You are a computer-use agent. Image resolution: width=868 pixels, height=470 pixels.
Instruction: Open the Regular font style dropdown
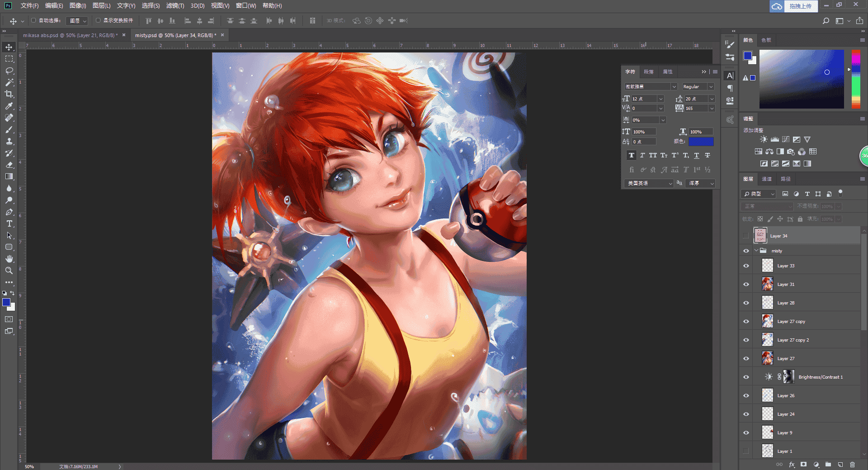pos(698,86)
